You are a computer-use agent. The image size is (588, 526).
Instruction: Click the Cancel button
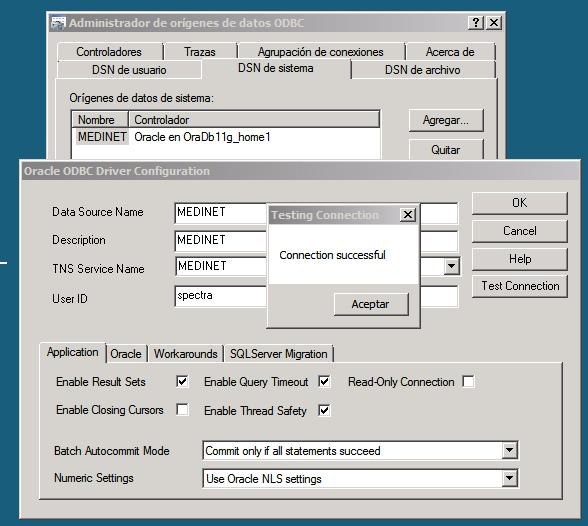point(519,231)
